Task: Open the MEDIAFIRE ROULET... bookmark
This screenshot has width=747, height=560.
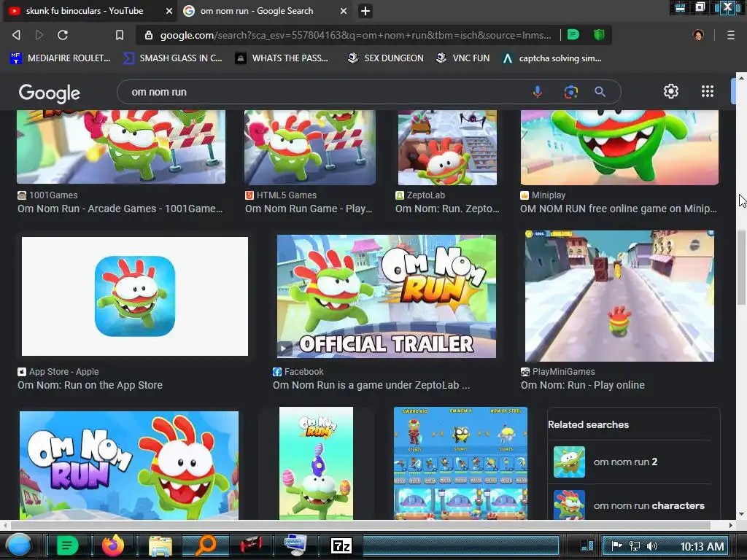Action: click(x=61, y=58)
